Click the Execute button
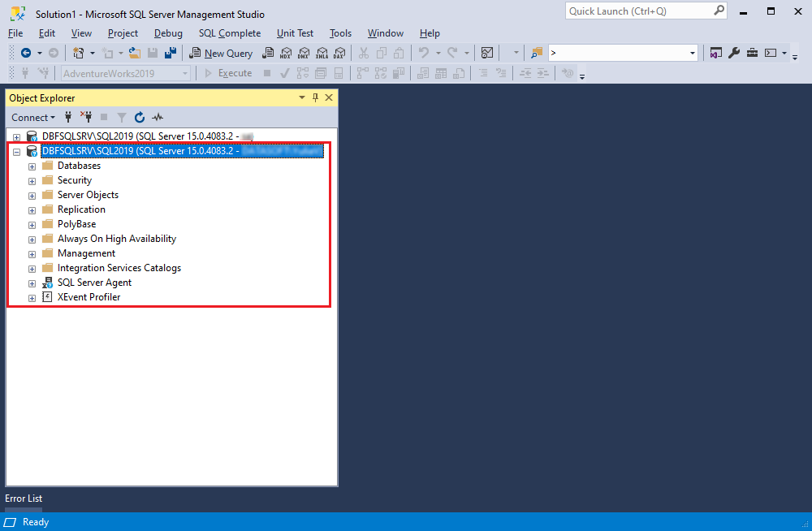The width and height of the screenshot is (812, 531). click(228, 73)
